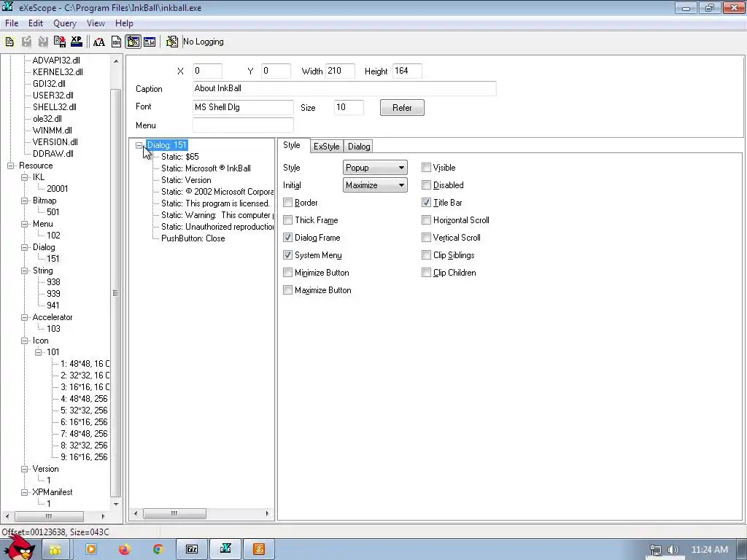Image resolution: width=747 pixels, height=560 pixels.
Task: Open Chrome from the taskbar
Action: point(158,550)
